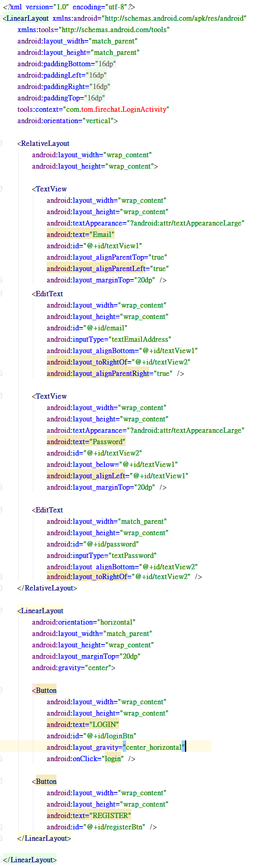Click the onClick "login" method reference
274x868 pixels.
tap(113, 759)
